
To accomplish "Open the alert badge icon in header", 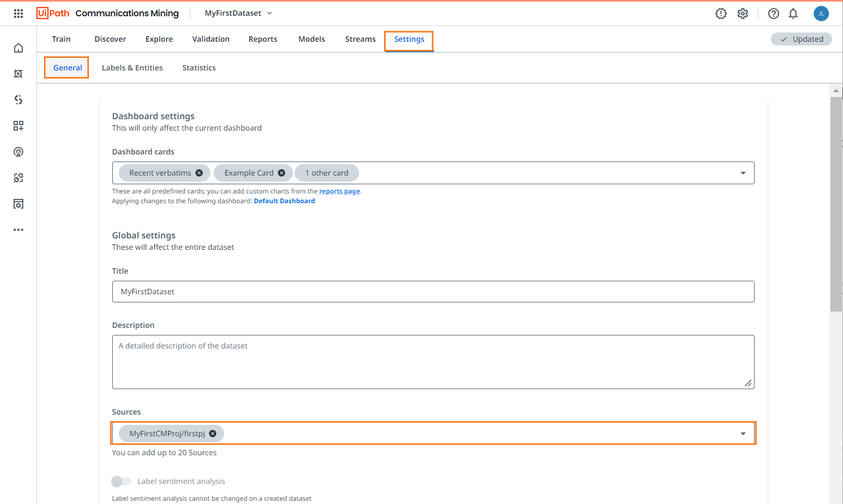I will tap(721, 14).
